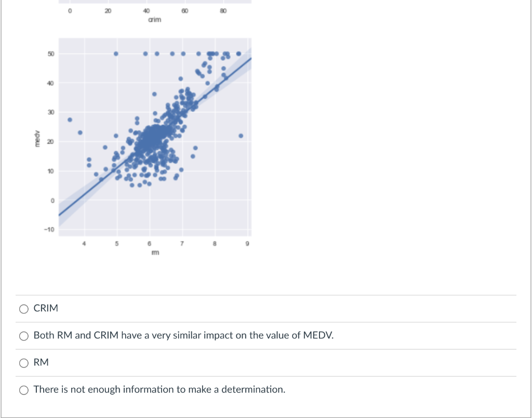Click the 80 tick mark on crim axis
Image resolution: width=532 pixels, height=418 pixels.
[x=223, y=11]
